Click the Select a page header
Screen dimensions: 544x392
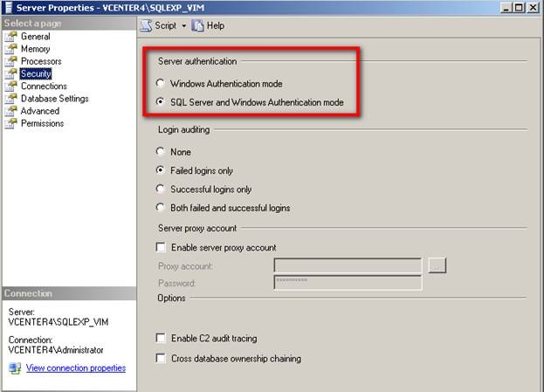tap(69, 24)
